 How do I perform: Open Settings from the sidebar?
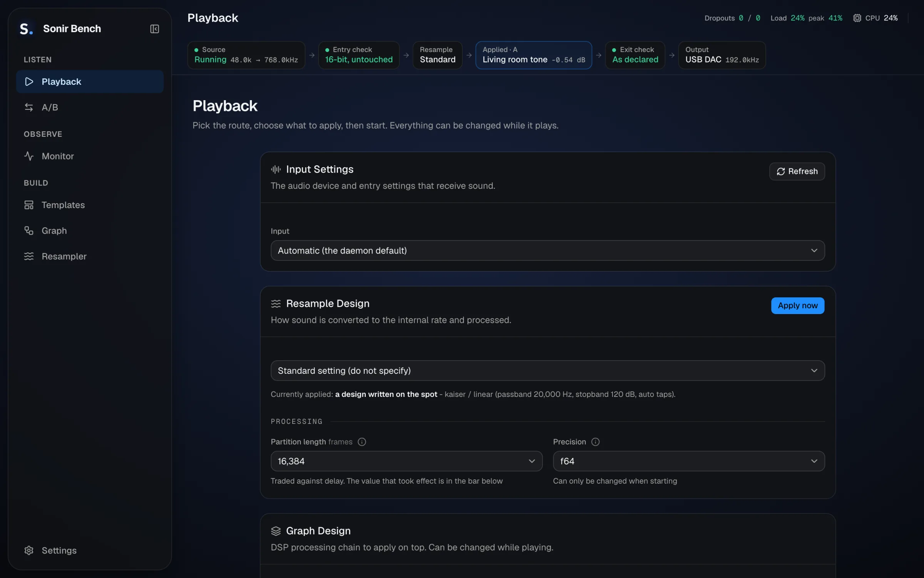pos(90,550)
